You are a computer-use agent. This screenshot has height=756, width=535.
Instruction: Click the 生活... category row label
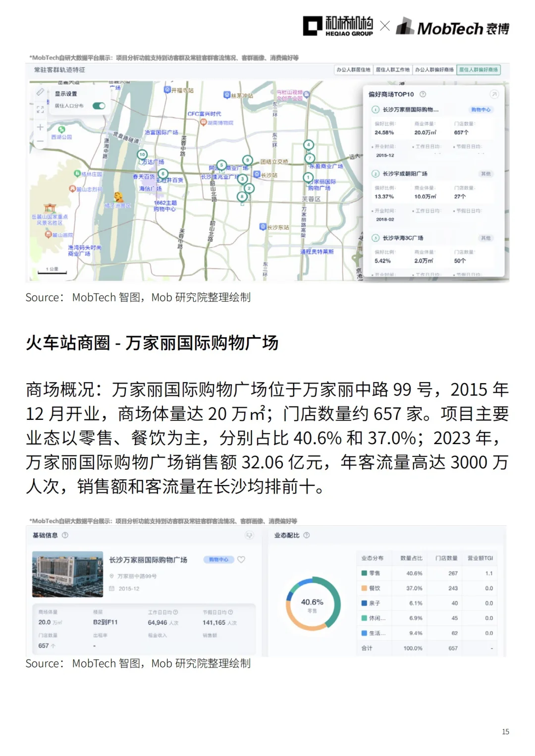(377, 633)
